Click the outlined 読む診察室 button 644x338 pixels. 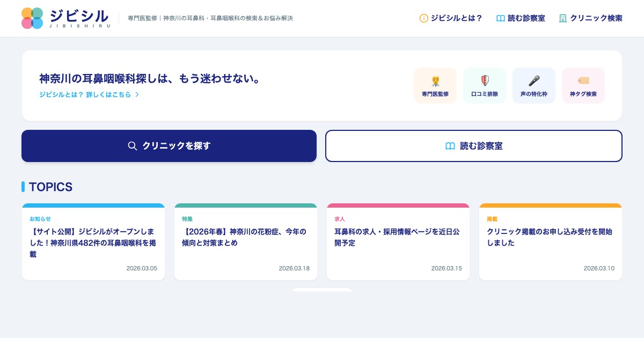[x=474, y=146]
